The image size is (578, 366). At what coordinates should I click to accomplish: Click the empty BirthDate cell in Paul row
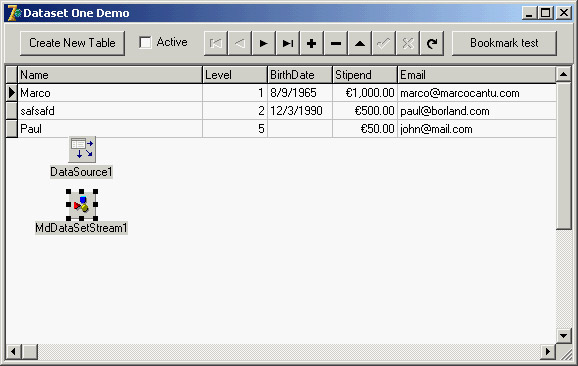coord(300,129)
